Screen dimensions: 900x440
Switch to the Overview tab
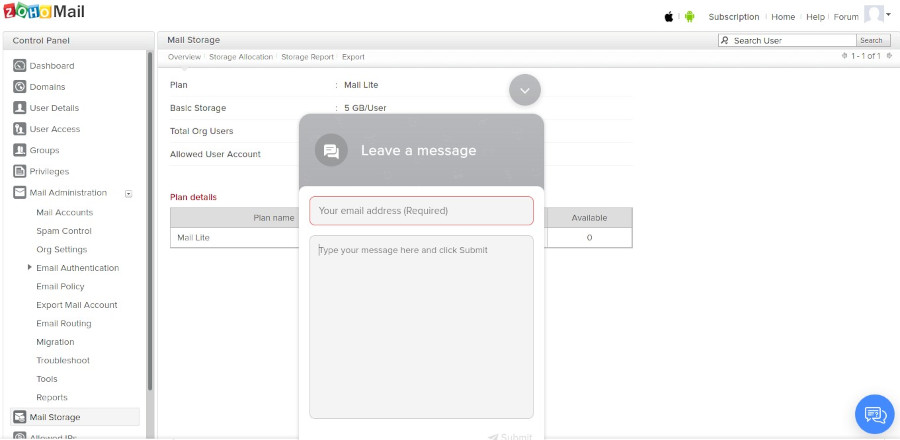pyautogui.click(x=184, y=57)
